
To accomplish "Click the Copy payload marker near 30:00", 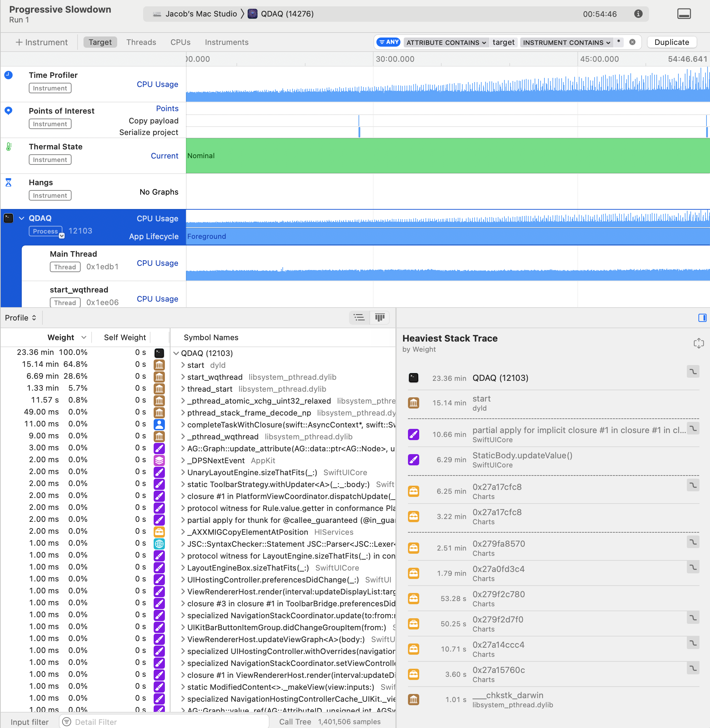I will [359, 120].
